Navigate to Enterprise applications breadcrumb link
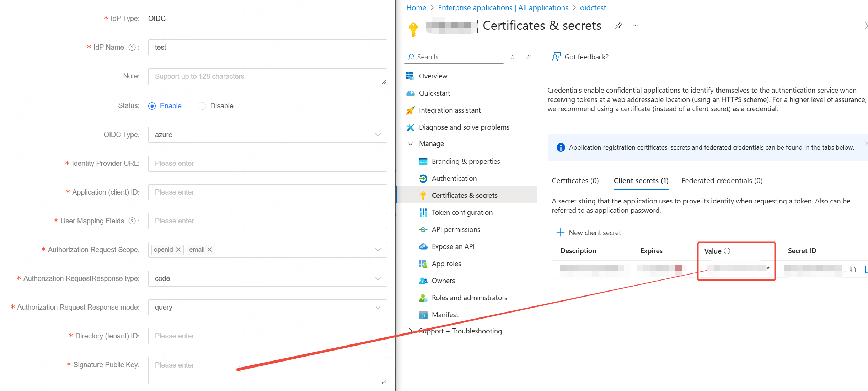 (503, 7)
